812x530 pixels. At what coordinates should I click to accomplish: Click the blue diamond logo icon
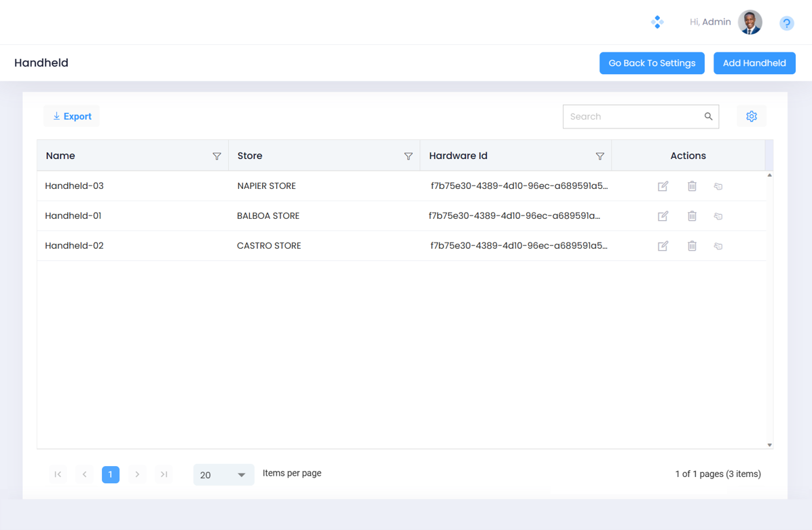657,22
